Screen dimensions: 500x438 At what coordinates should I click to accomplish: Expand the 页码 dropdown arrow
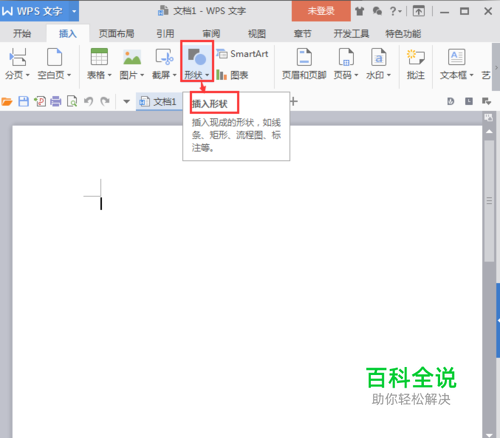coord(356,75)
